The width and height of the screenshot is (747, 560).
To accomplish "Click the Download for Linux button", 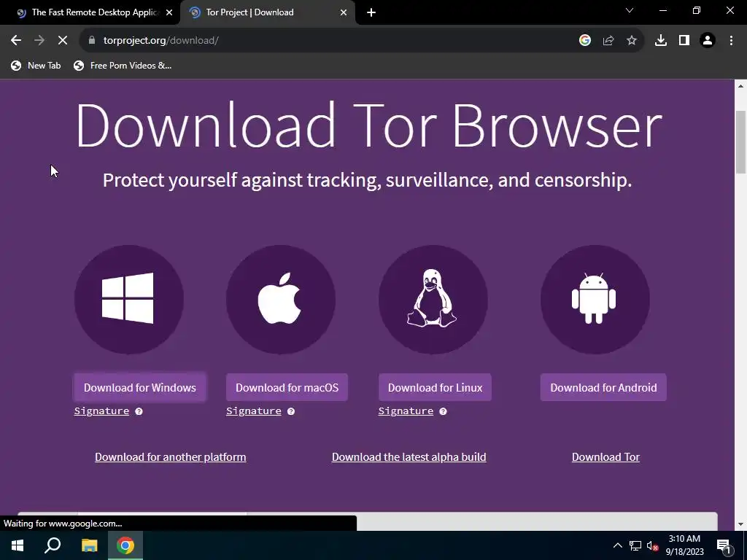I will (435, 388).
